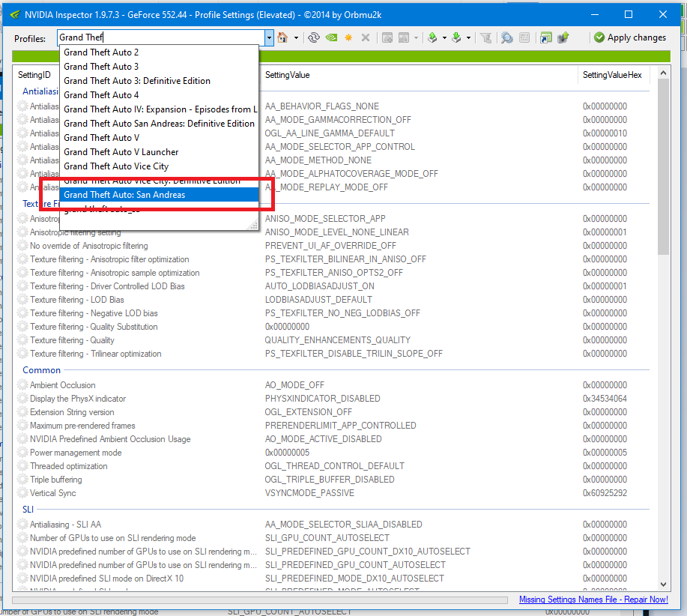The width and height of the screenshot is (687, 616).
Task: Go to the global profile via the home icon
Action: [x=282, y=37]
